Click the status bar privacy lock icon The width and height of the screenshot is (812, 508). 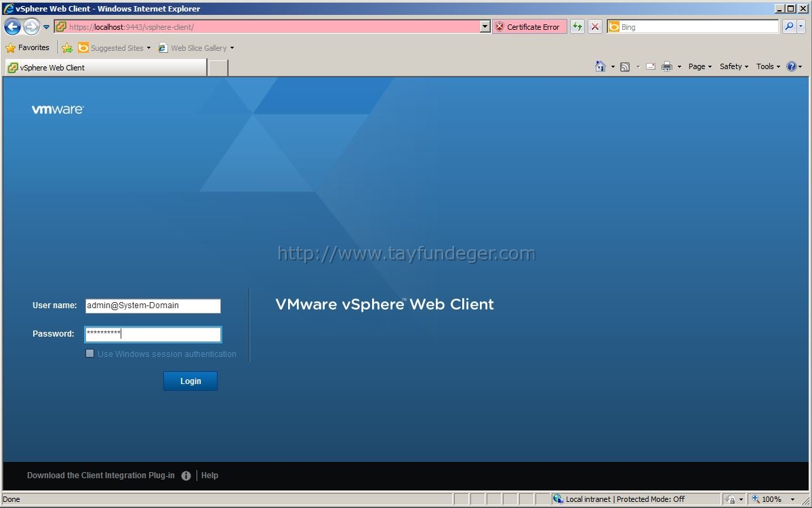click(x=731, y=499)
